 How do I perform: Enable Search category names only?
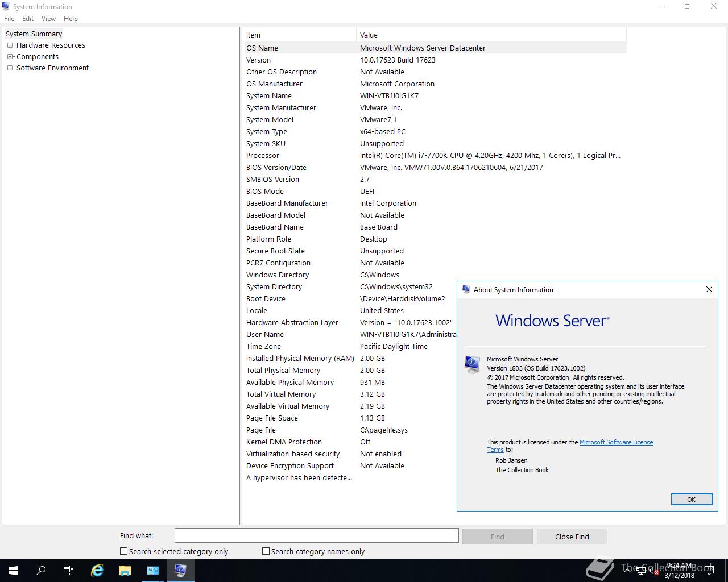click(x=266, y=551)
